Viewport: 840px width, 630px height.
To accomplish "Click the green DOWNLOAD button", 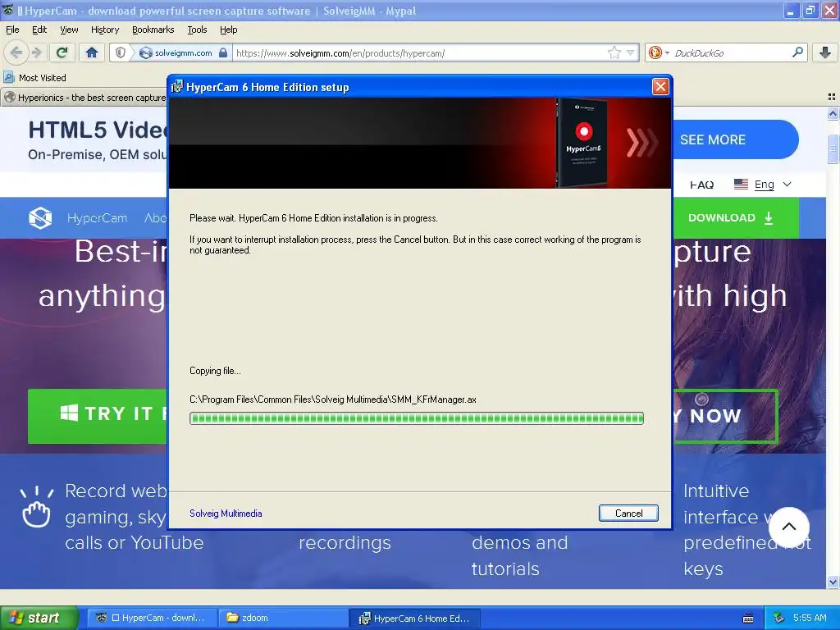I will click(x=734, y=218).
